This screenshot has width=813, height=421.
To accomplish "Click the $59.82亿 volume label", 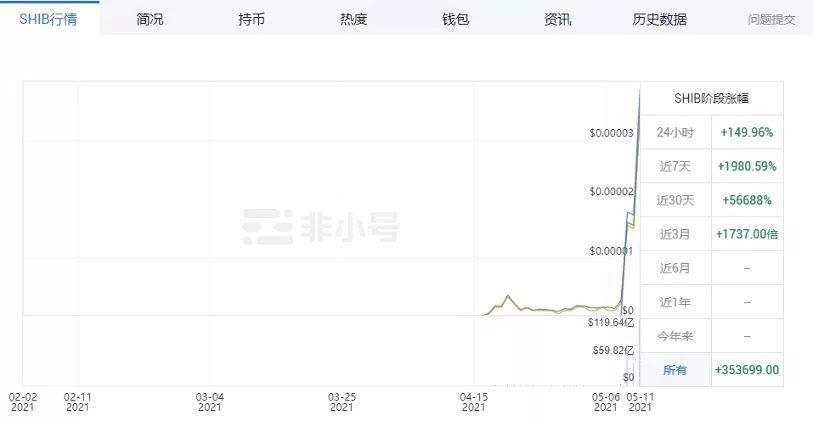I will pos(613,350).
